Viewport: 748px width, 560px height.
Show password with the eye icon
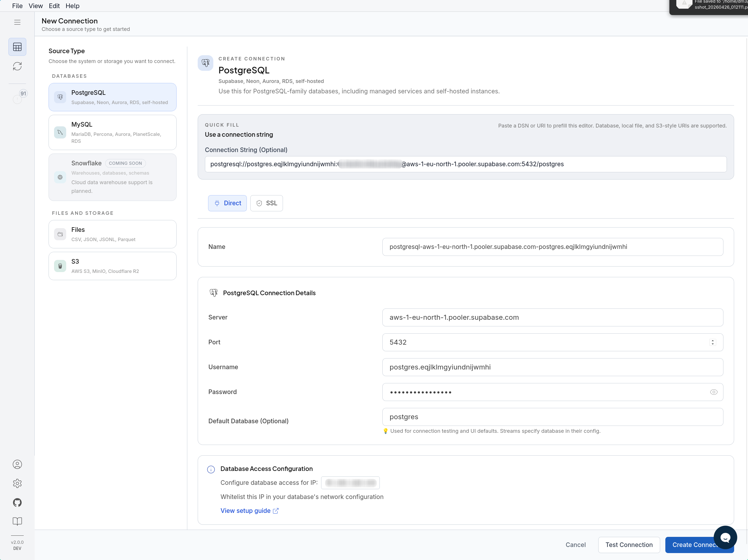click(714, 392)
